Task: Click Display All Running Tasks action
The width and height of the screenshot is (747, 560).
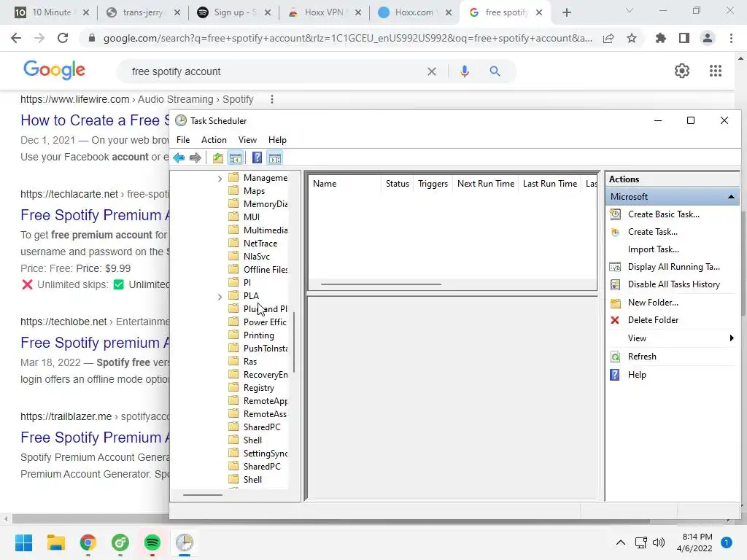Action: click(673, 267)
